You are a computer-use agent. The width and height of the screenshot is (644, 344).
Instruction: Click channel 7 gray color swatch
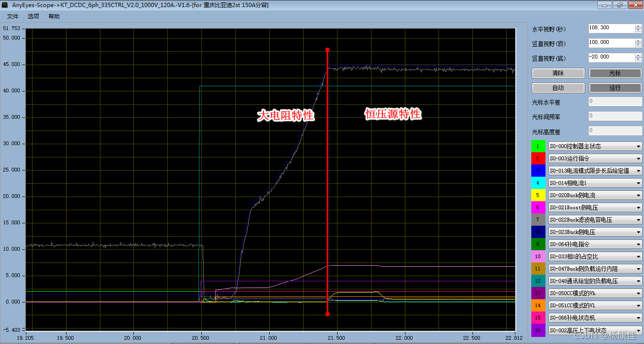538,220
